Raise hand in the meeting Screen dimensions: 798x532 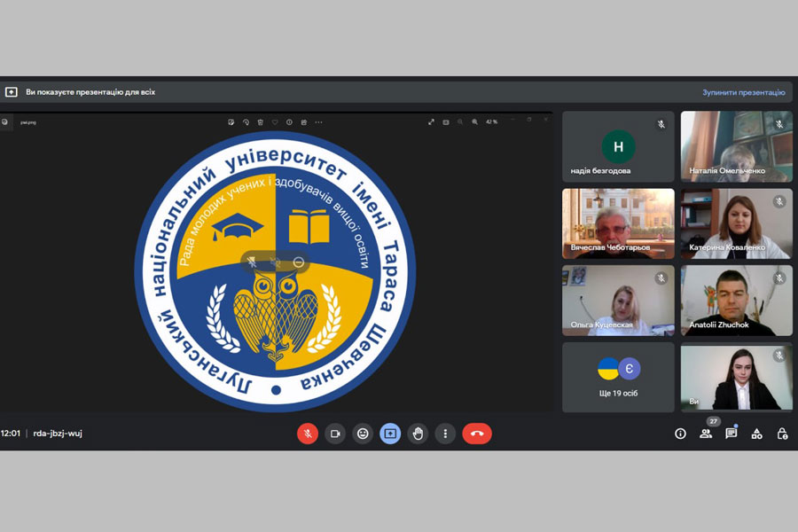[x=418, y=434]
